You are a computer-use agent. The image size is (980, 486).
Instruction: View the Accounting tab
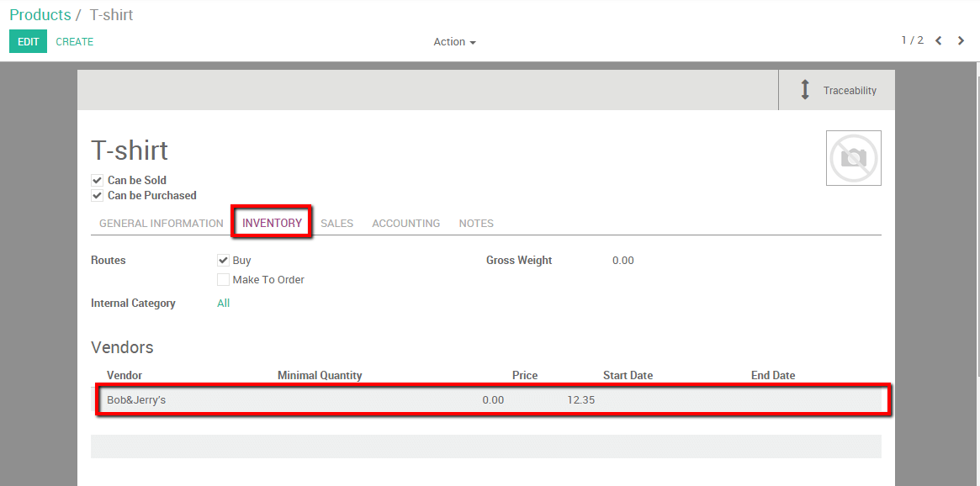(x=405, y=223)
